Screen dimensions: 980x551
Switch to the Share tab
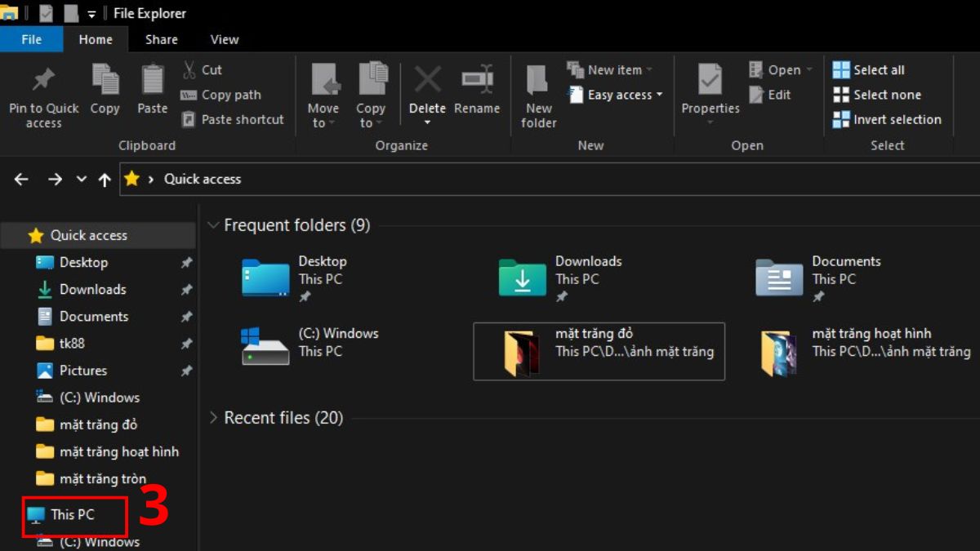click(x=161, y=38)
